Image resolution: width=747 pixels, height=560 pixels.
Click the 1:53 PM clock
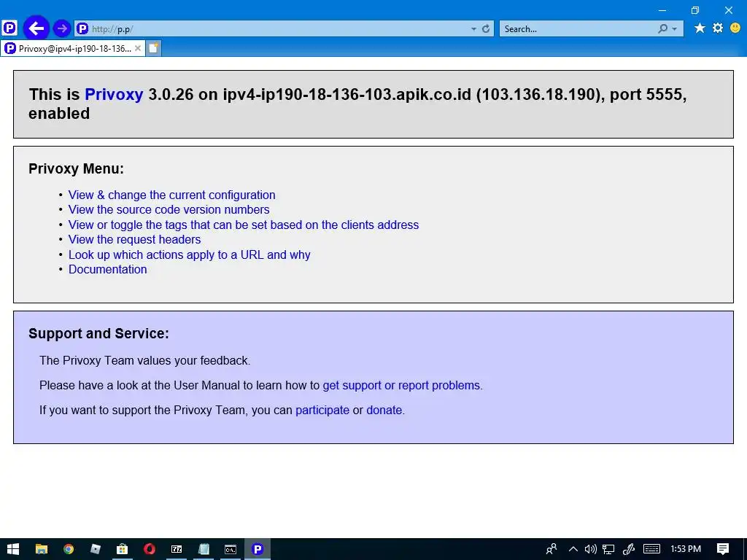click(686, 549)
